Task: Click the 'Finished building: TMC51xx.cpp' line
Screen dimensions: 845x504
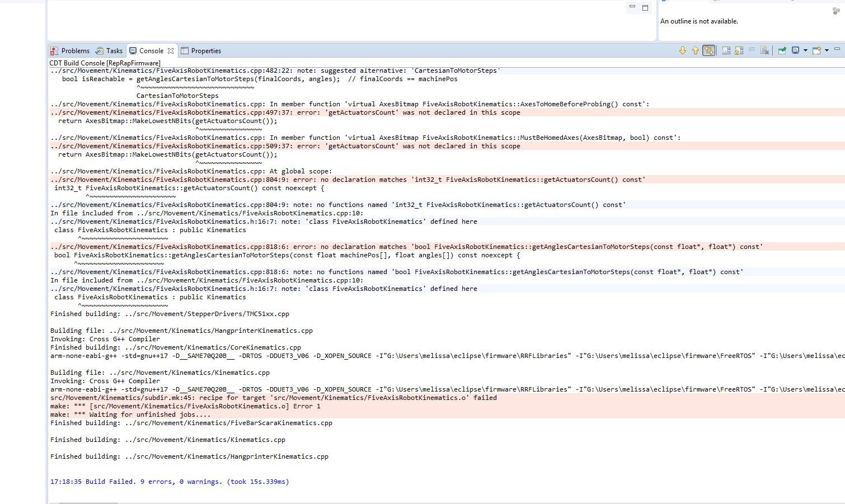Action: (170, 314)
